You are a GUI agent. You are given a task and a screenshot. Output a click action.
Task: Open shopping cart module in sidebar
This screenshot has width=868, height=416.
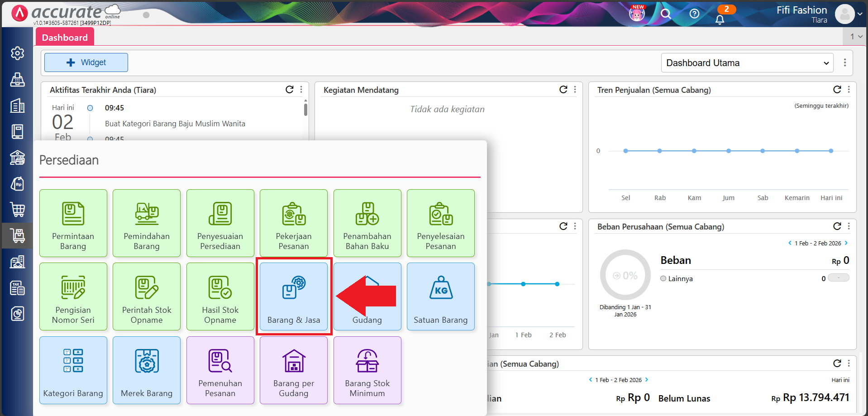pos(17,210)
